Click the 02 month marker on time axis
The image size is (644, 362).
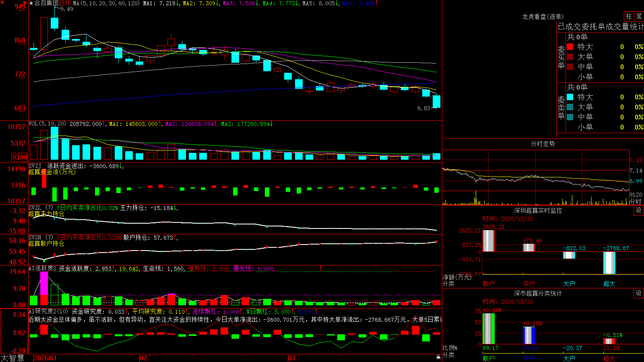click(x=143, y=358)
